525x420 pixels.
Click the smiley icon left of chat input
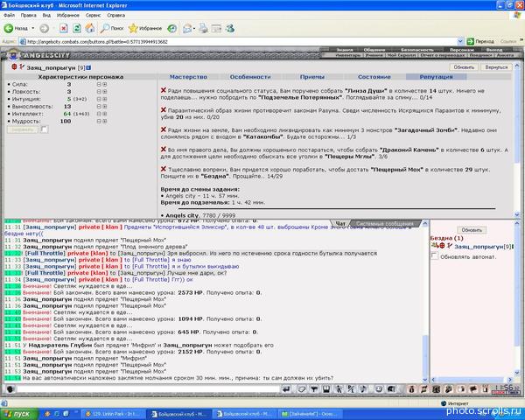point(10,389)
